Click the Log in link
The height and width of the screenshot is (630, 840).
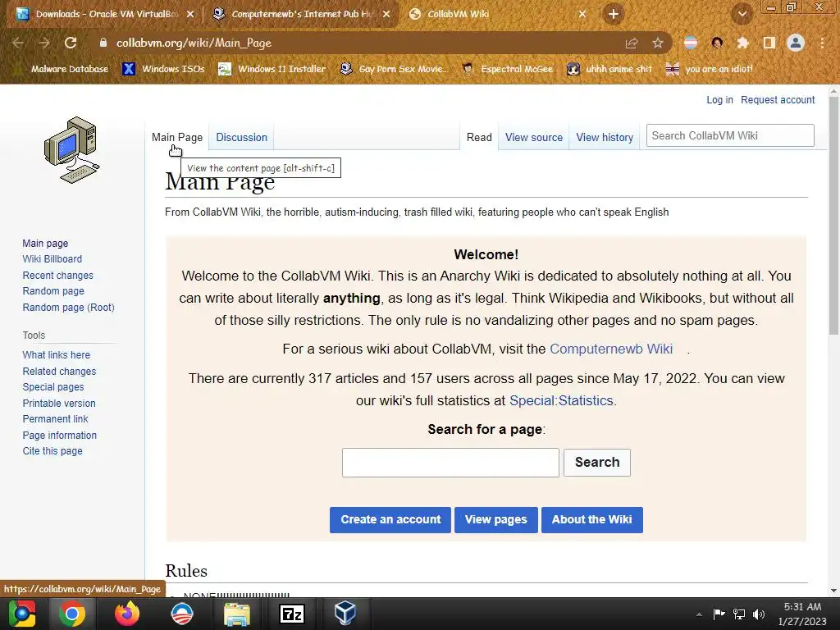click(x=719, y=99)
